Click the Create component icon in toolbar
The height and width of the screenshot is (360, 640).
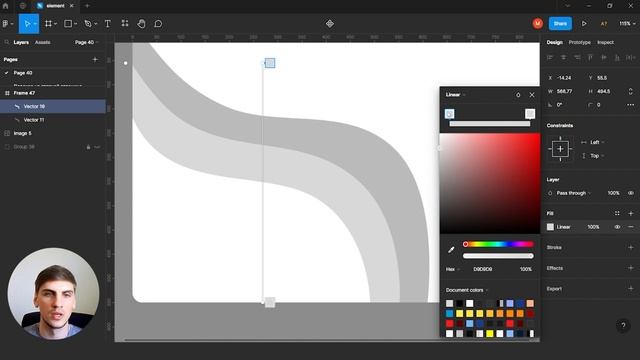(330, 24)
